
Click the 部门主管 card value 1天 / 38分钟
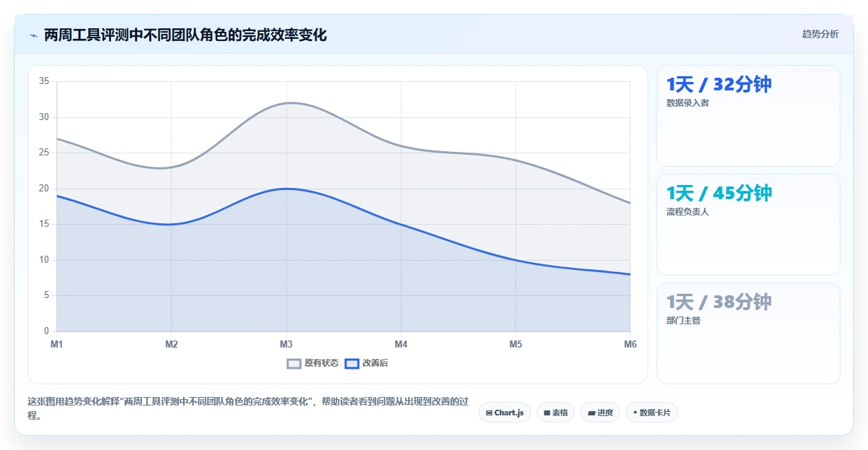[719, 302]
